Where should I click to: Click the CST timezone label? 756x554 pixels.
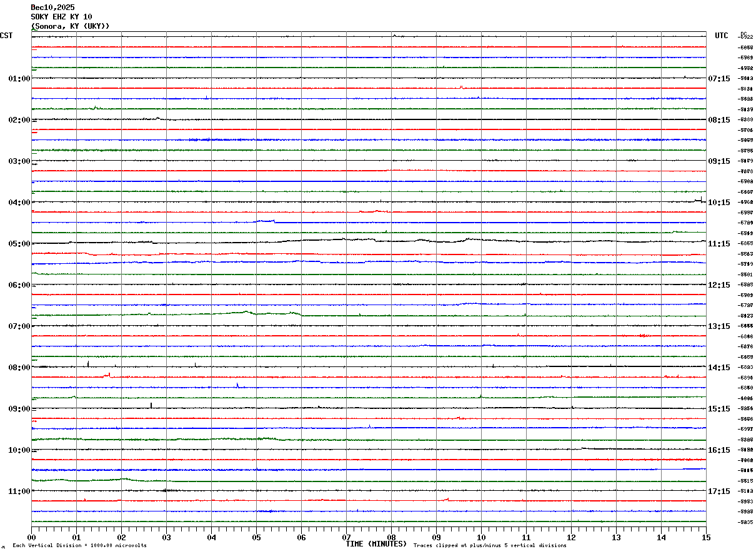6,36
